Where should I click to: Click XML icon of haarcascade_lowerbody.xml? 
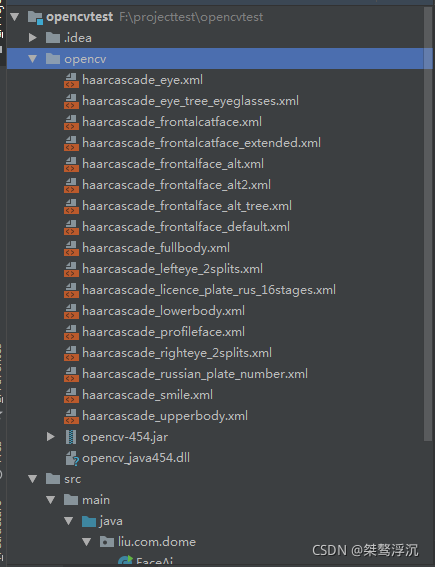pos(71,311)
